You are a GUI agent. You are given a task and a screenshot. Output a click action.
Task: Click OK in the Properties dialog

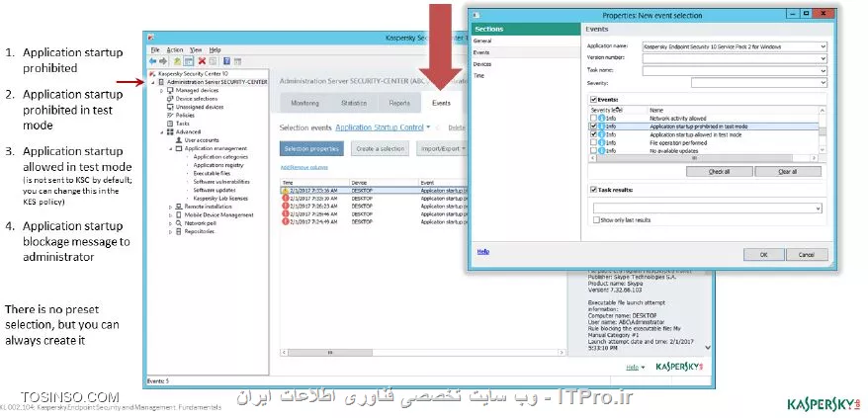point(763,255)
